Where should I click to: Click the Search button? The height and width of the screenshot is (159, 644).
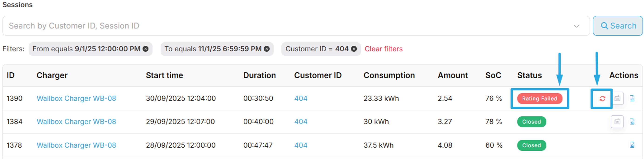[618, 26]
